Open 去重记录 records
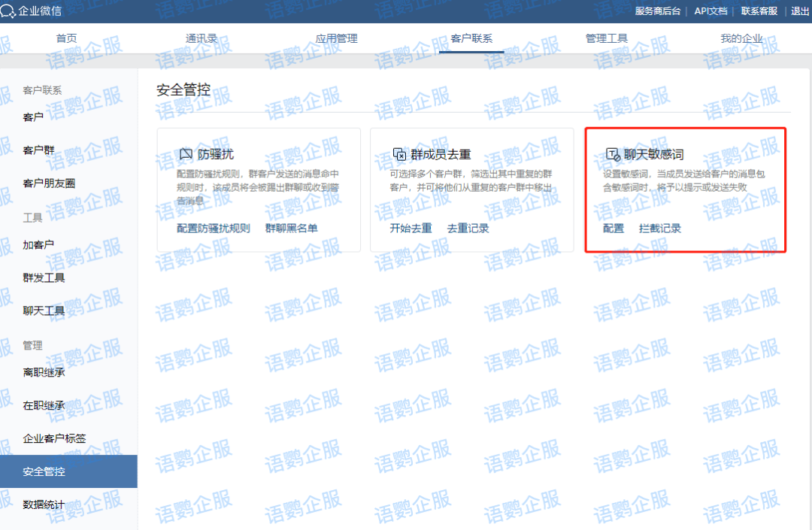The width and height of the screenshot is (812, 530). pos(467,228)
